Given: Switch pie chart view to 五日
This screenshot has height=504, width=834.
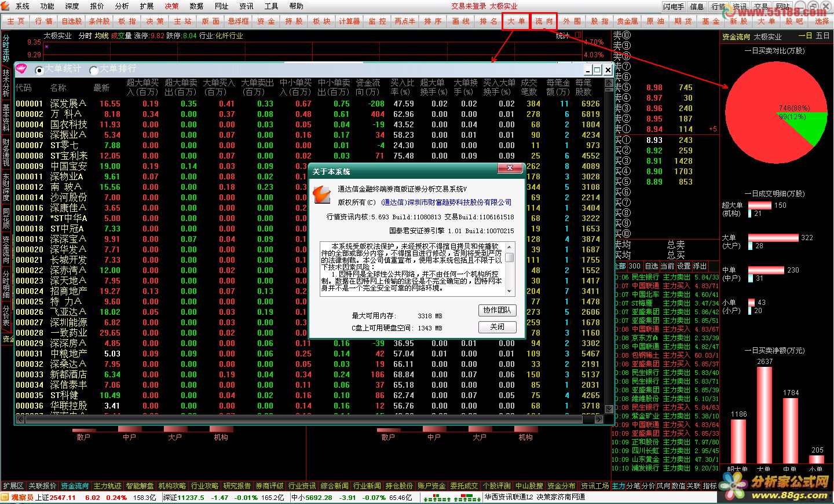Looking at the screenshot, I should [823, 36].
